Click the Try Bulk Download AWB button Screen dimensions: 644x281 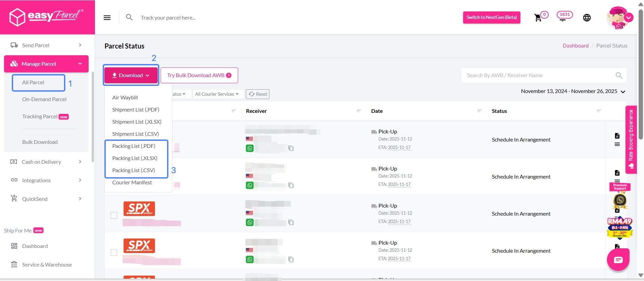199,75
